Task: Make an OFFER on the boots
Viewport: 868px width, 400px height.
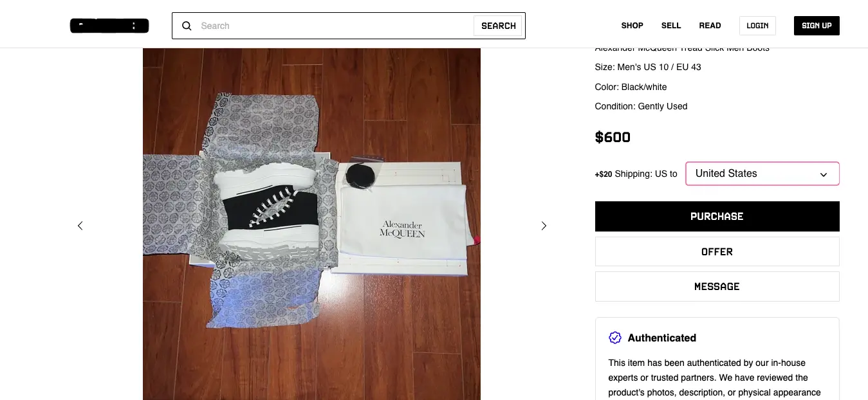Action: pyautogui.click(x=717, y=251)
